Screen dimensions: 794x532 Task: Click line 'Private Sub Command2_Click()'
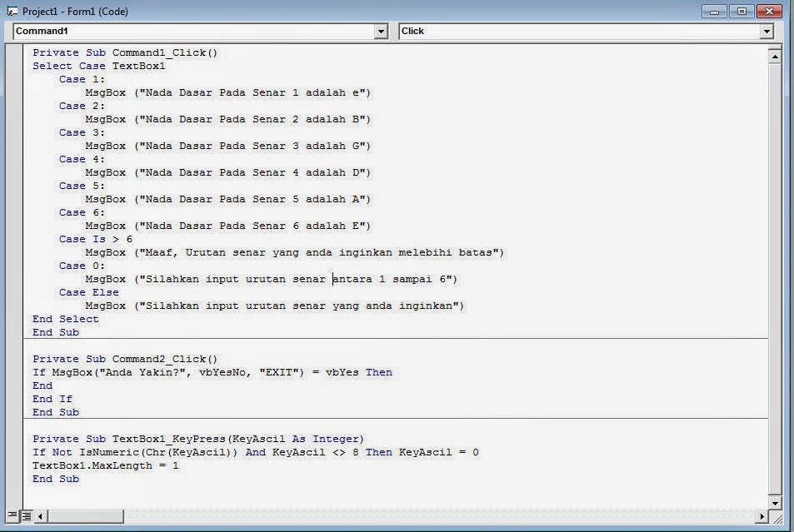click(x=125, y=359)
